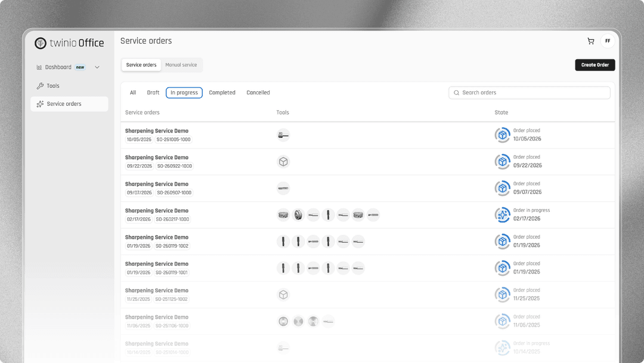Click last tool thumbnail in order SO-260119-1002
Screen dimensions: 644x363
tap(358, 242)
